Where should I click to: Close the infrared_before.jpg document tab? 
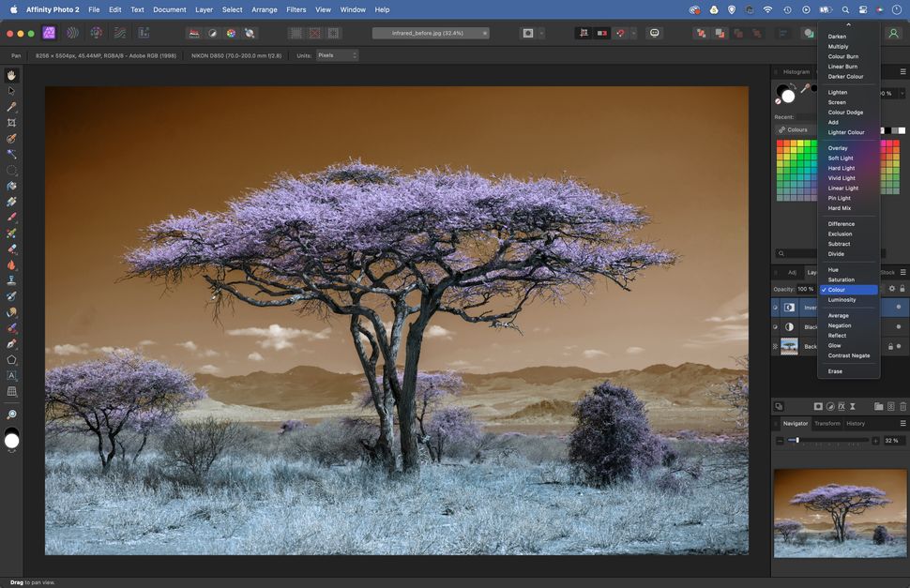(485, 33)
